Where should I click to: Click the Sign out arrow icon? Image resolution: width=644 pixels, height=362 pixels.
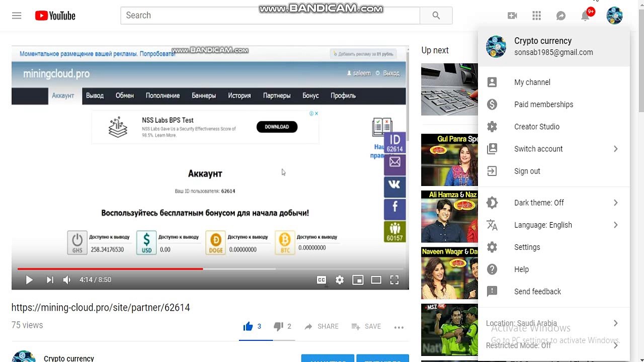(x=492, y=171)
